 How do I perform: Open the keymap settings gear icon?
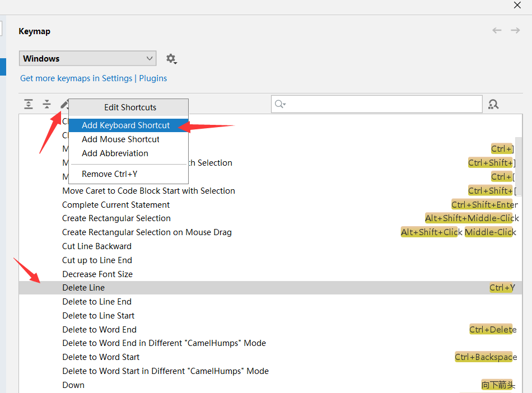tap(171, 58)
